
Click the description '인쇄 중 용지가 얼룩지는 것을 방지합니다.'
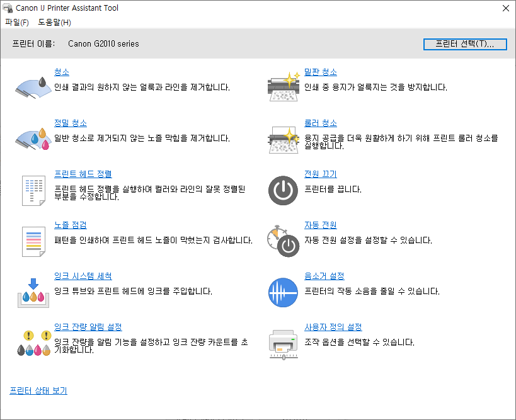click(376, 87)
